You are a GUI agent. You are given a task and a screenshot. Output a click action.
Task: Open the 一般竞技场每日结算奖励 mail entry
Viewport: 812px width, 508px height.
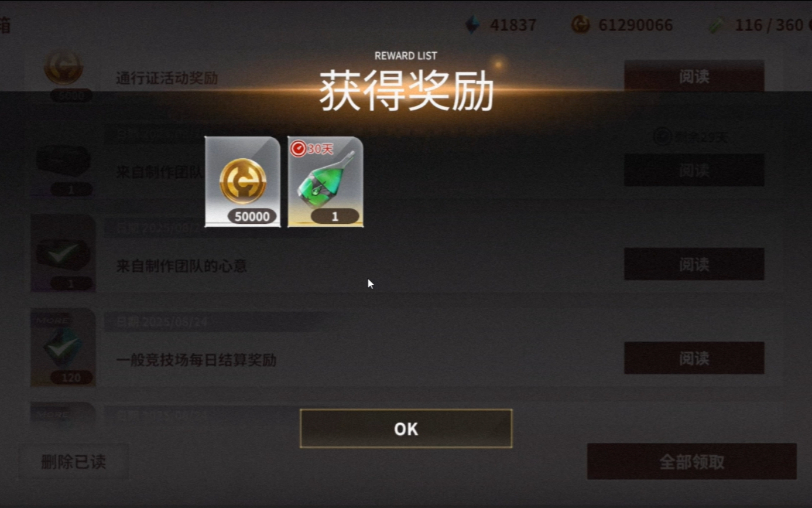coord(196,360)
